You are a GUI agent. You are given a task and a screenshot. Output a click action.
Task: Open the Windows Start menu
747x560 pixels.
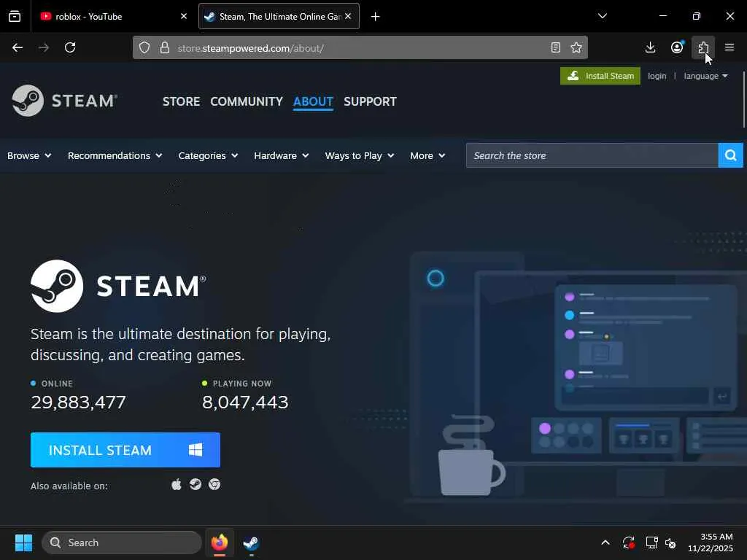[23, 542]
